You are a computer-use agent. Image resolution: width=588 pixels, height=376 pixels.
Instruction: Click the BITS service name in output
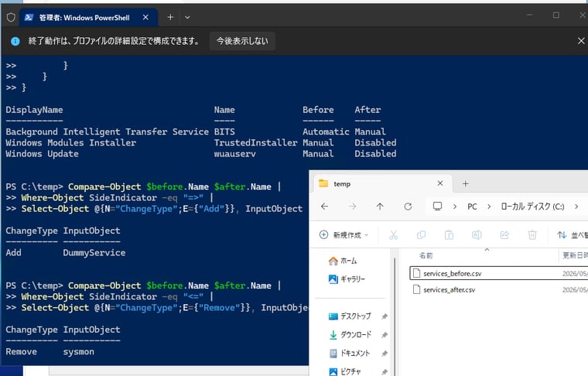point(224,132)
